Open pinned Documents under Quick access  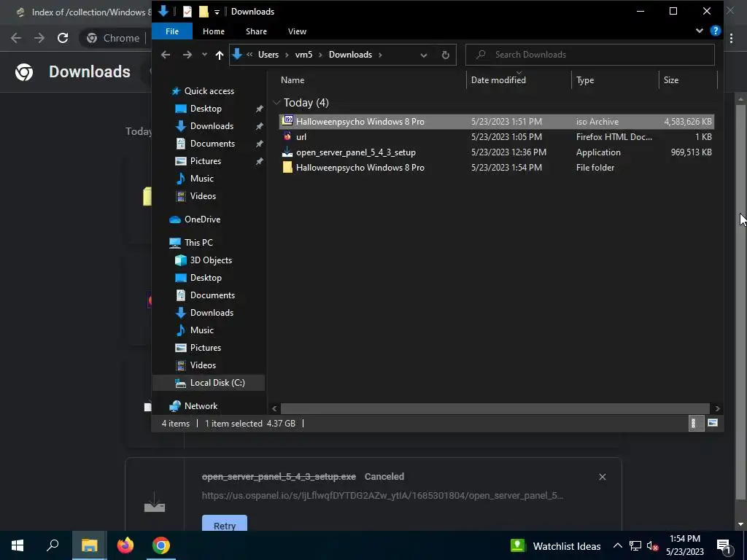coord(212,144)
